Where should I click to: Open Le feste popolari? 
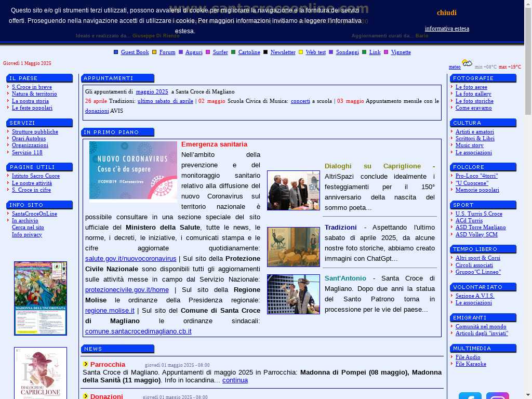click(x=32, y=108)
